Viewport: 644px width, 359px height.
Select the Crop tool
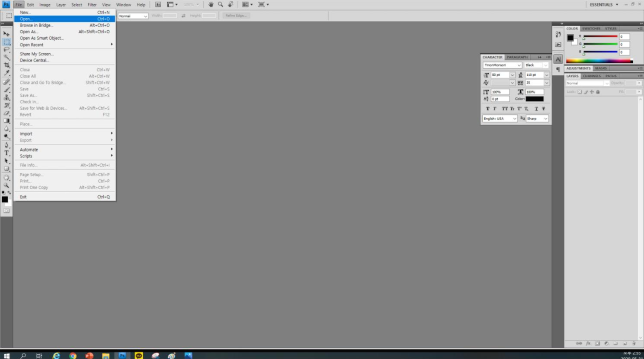6,65
